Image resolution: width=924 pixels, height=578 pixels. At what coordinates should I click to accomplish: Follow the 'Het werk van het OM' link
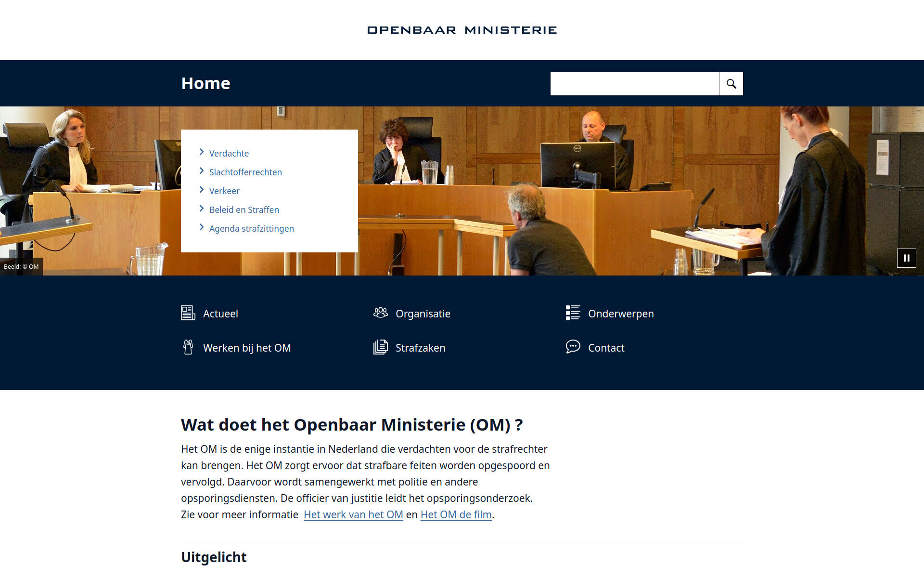pyautogui.click(x=353, y=514)
